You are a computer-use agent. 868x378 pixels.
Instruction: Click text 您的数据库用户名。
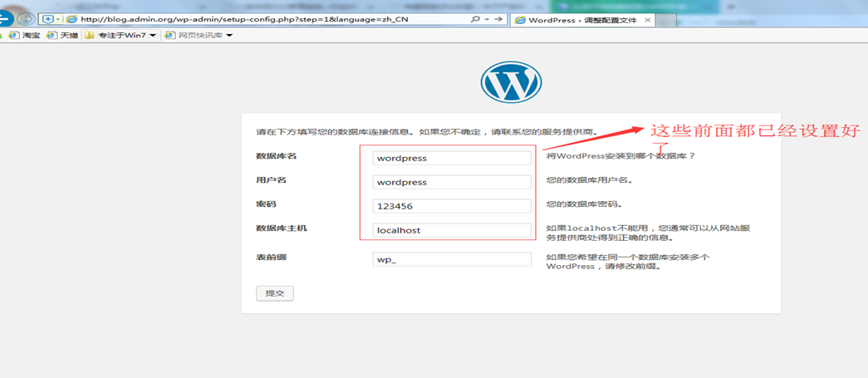590,180
